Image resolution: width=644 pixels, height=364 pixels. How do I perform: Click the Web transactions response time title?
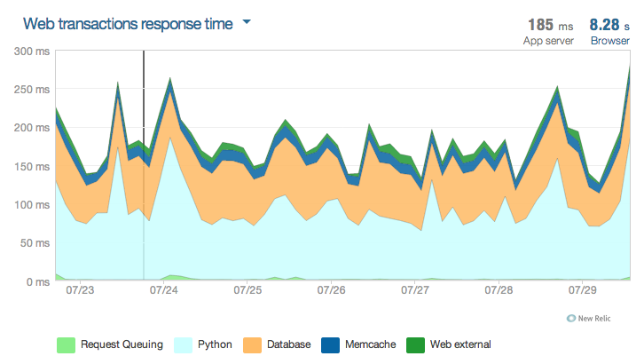[x=128, y=24]
